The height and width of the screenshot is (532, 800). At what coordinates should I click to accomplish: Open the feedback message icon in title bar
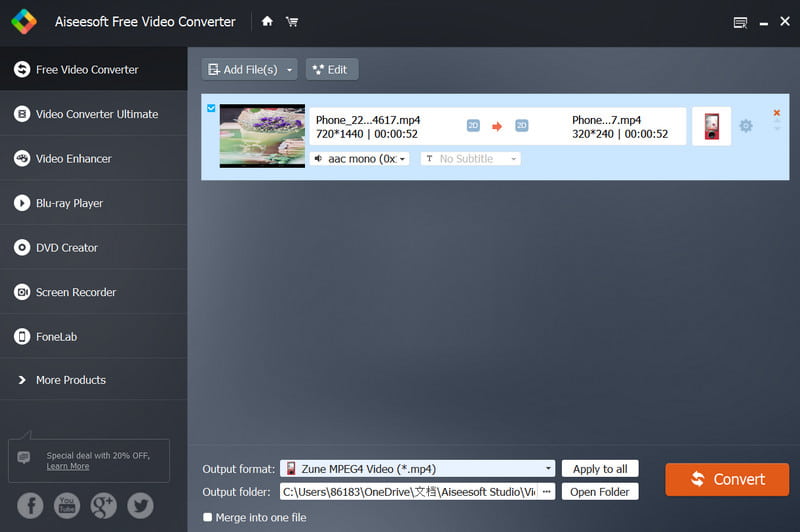click(740, 22)
